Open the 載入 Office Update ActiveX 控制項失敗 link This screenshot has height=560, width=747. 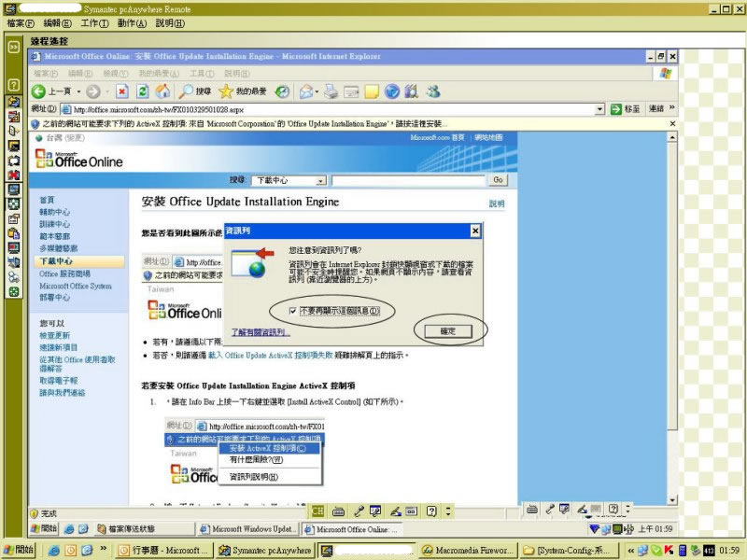(270, 356)
